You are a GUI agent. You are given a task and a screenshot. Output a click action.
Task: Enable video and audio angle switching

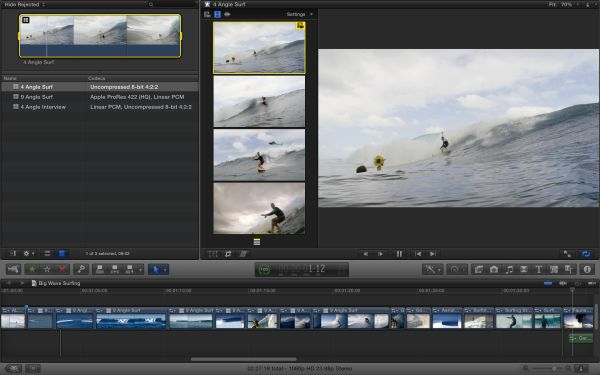pos(207,14)
